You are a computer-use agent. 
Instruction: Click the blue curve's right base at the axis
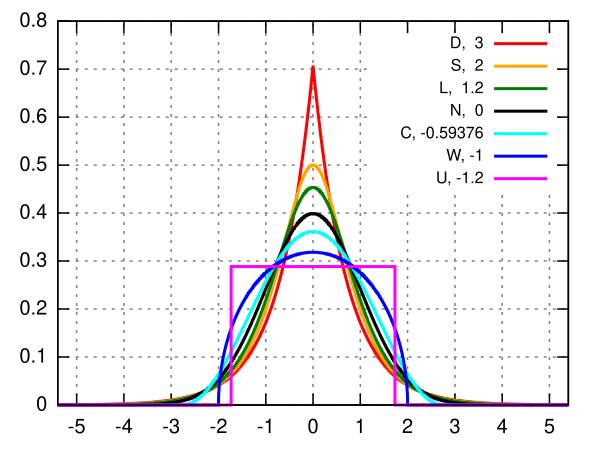[407, 400]
